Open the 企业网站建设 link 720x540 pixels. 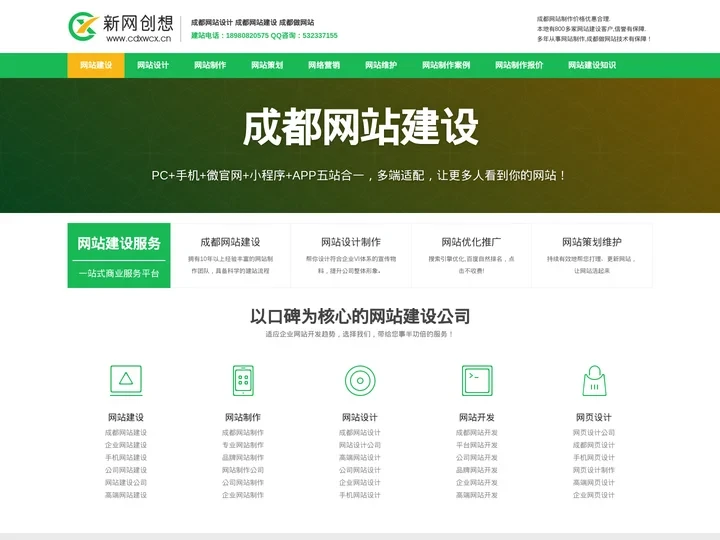tap(126, 445)
